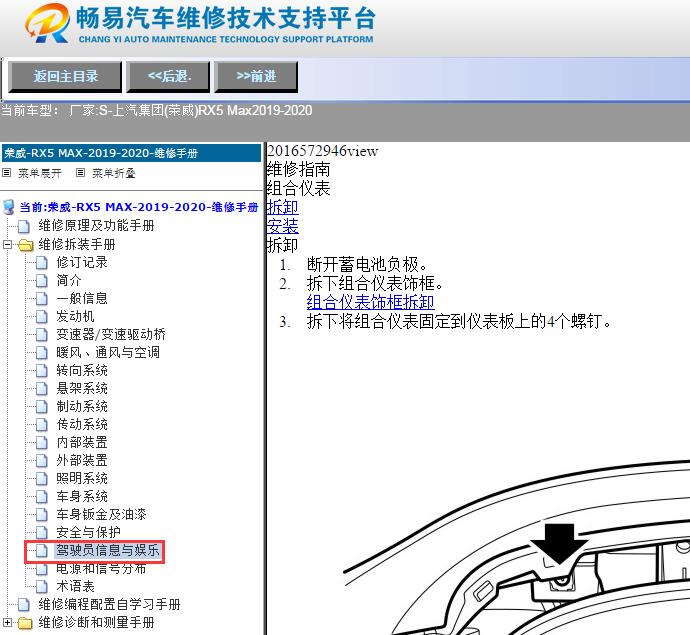Click page icon next to 传动系统
Image resolution: width=690 pixels, height=635 pixels.
tap(42, 425)
